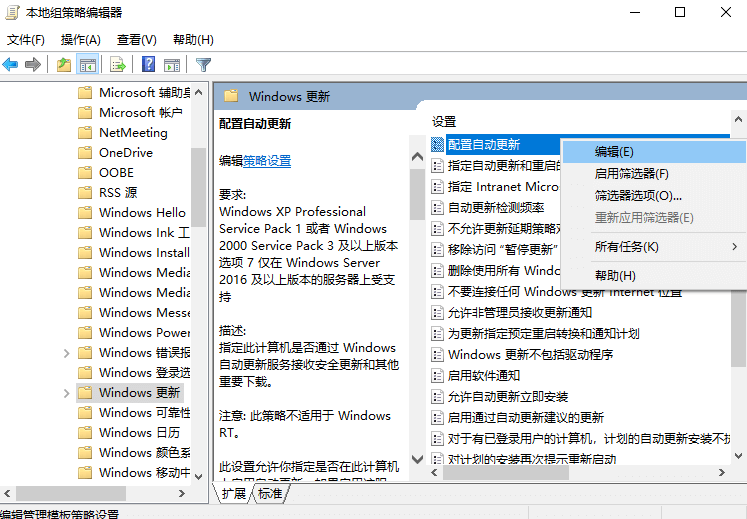Screen dimensions: 747x519
Task: Select 不要连接任何 Windows 更新 Internet 位置 policy
Action: (x=565, y=292)
